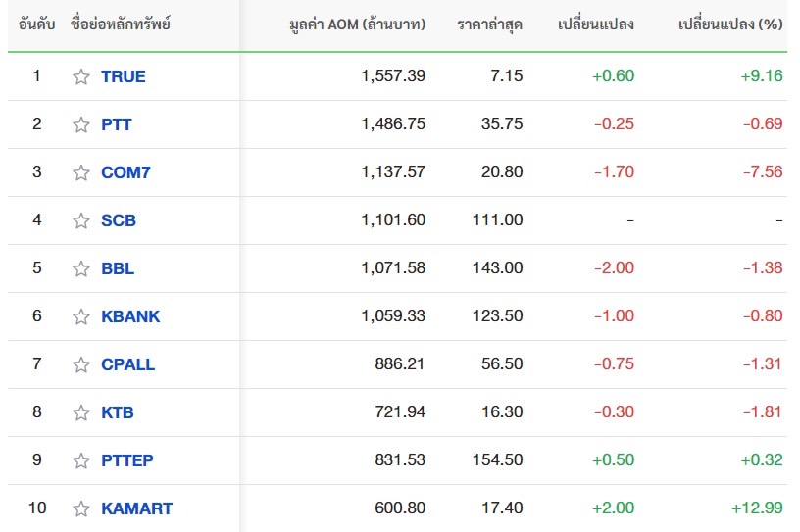
Task: Star the BBL stock
Action: [x=81, y=268]
